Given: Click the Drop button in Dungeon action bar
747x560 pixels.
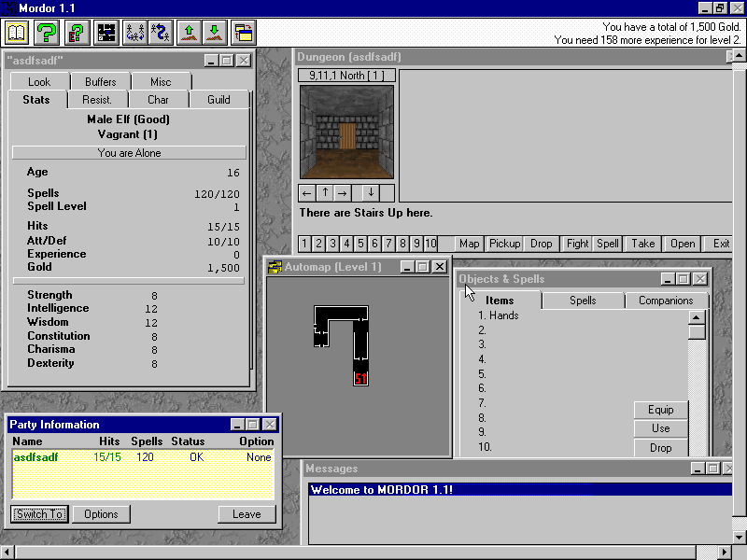Looking at the screenshot, I should pyautogui.click(x=541, y=244).
